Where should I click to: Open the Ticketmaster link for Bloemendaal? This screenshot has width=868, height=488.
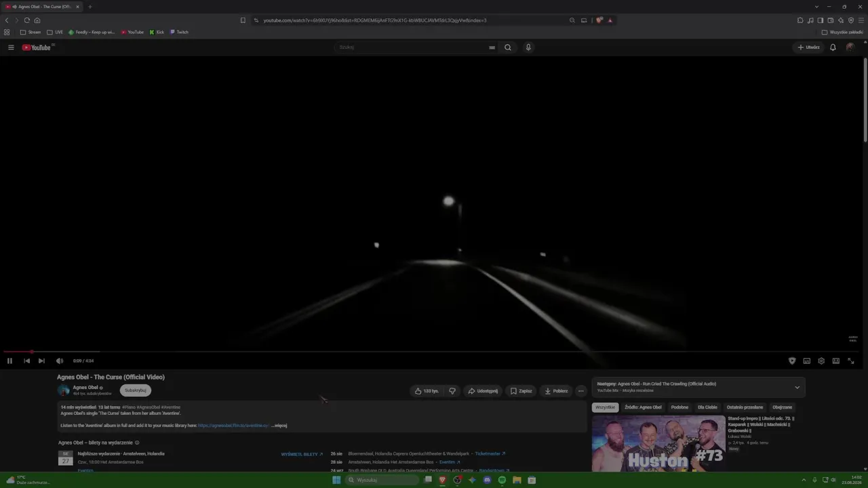tap(490, 453)
